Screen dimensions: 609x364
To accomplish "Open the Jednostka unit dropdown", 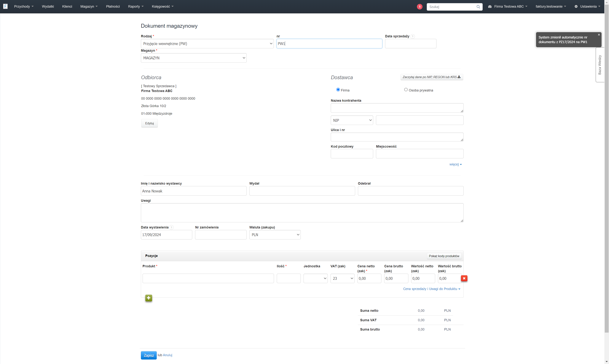I will click(x=315, y=278).
